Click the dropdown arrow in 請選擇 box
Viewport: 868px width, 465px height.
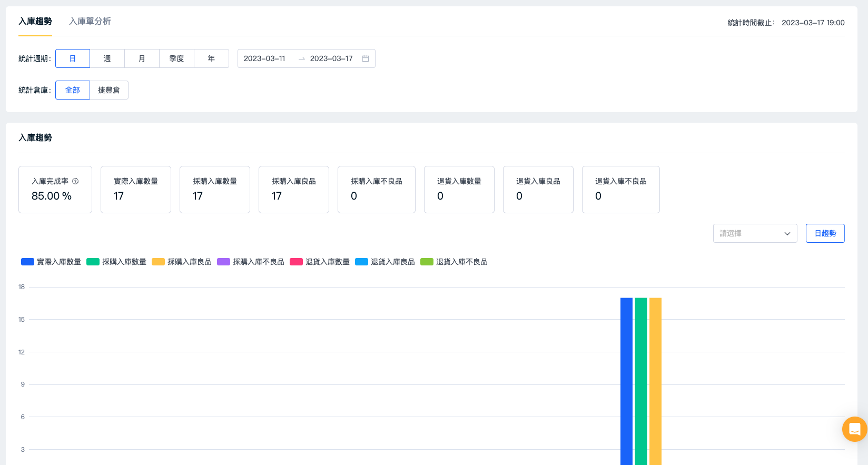point(787,233)
